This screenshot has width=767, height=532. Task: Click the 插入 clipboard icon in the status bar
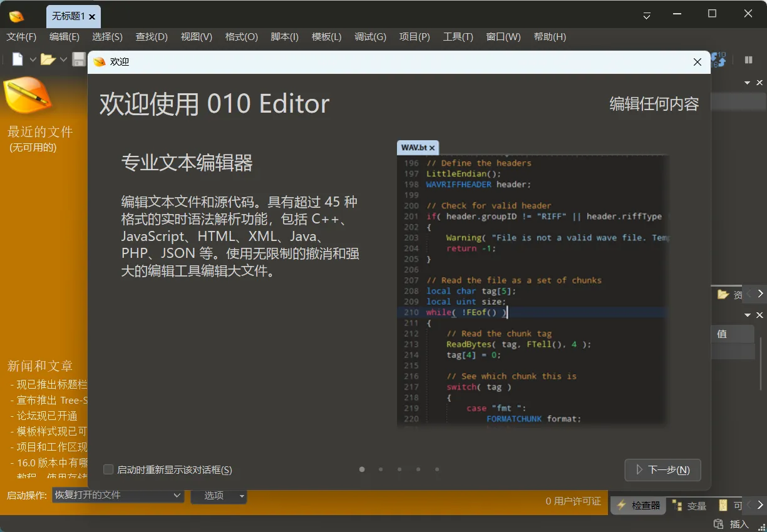[x=718, y=524]
